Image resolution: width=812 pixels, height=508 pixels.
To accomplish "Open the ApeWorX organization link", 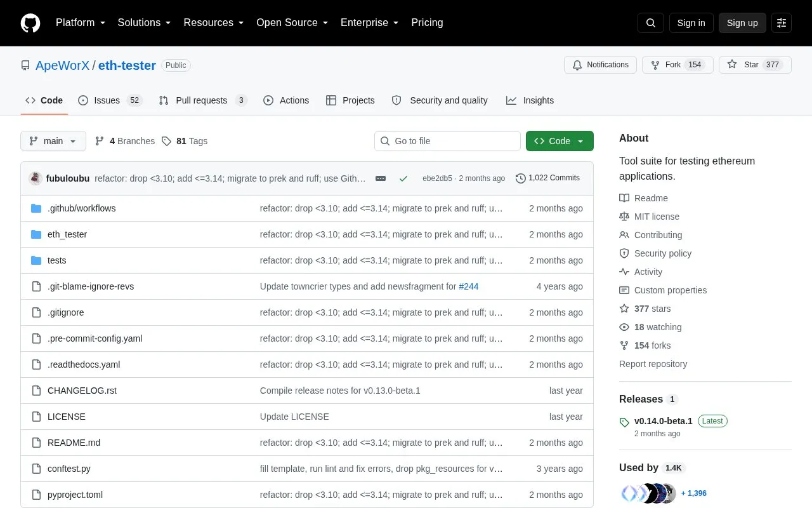I will (x=62, y=65).
